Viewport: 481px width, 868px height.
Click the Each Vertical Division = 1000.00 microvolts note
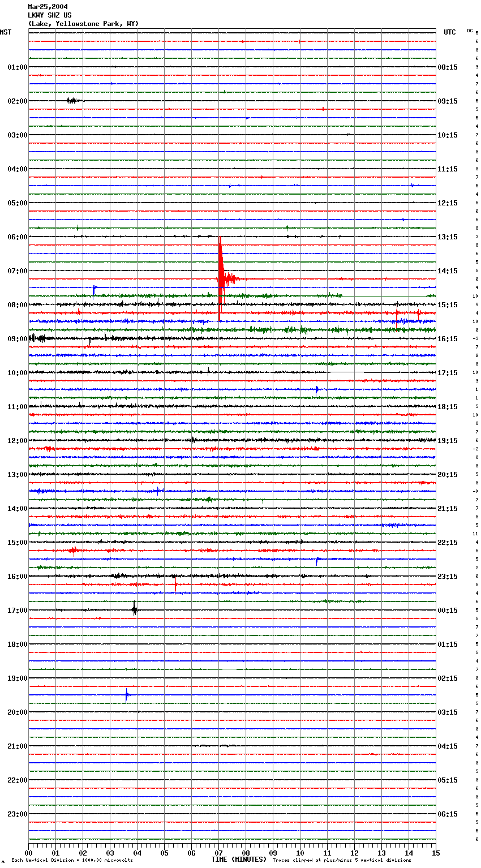(72, 860)
